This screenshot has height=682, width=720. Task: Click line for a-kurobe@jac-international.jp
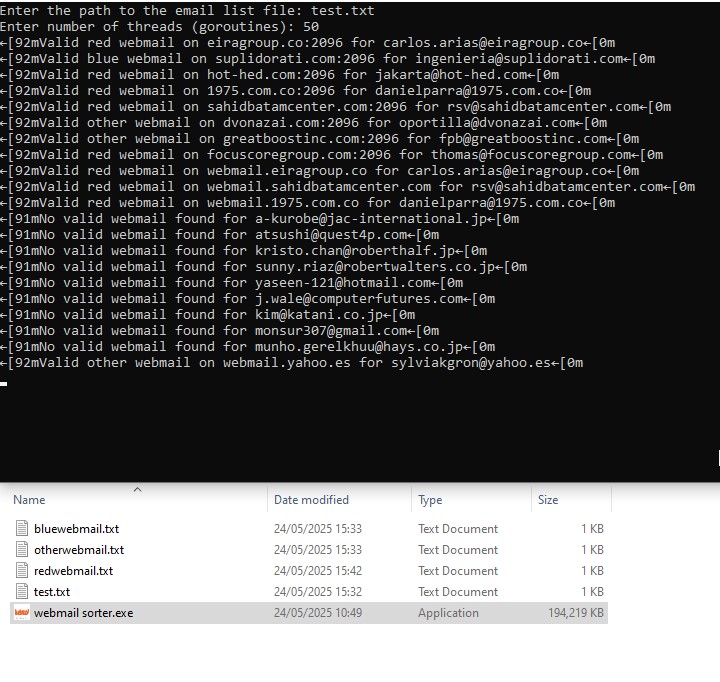[259, 219]
